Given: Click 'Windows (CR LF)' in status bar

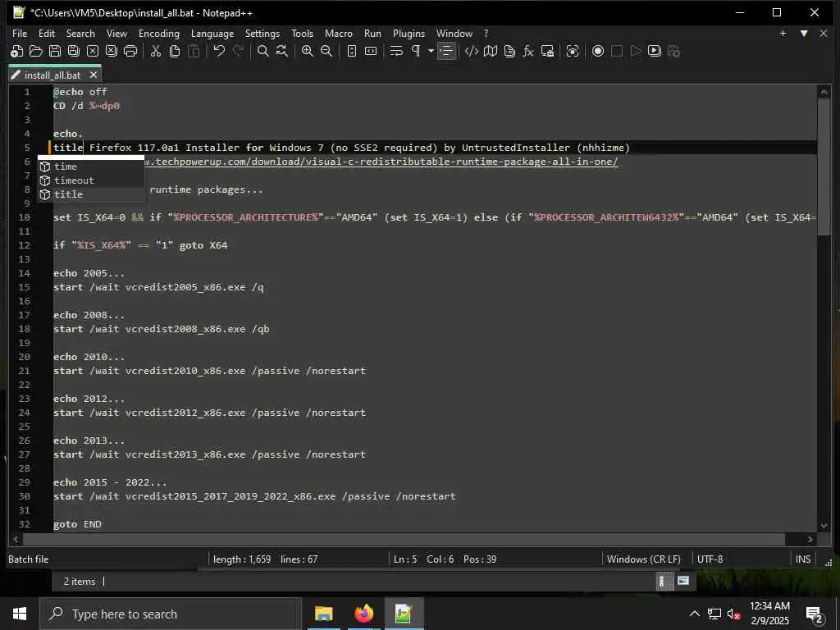Looking at the screenshot, I should pyautogui.click(x=643, y=559).
